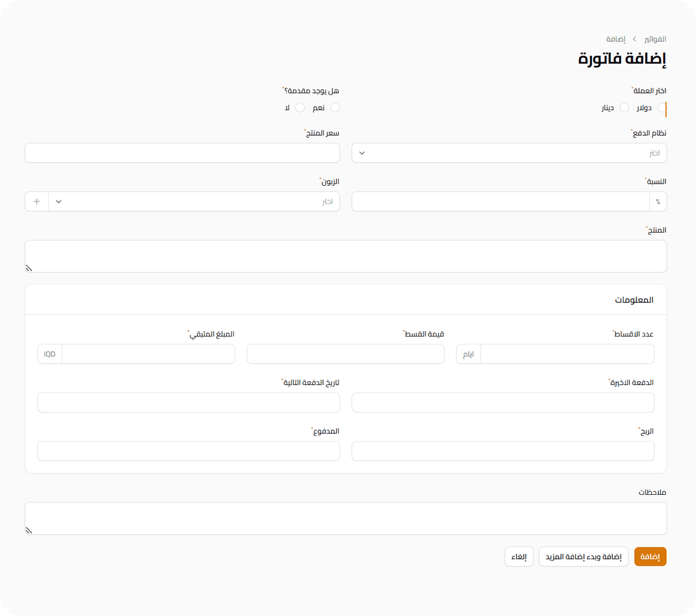
Task: Select the دينار currency radio button
Action: point(624,108)
